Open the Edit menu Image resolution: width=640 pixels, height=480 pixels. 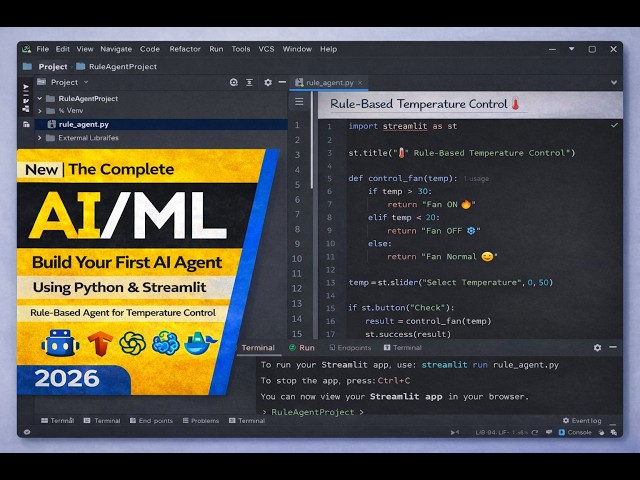click(x=62, y=49)
